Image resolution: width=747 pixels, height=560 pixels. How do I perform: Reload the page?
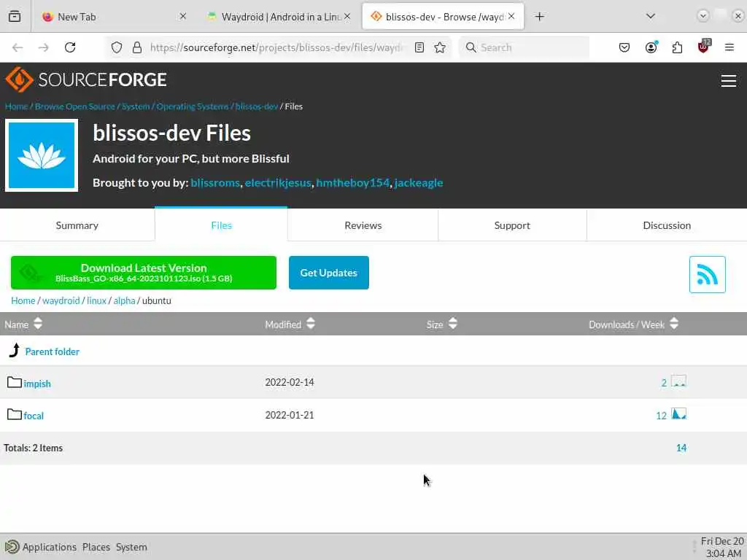(x=70, y=47)
